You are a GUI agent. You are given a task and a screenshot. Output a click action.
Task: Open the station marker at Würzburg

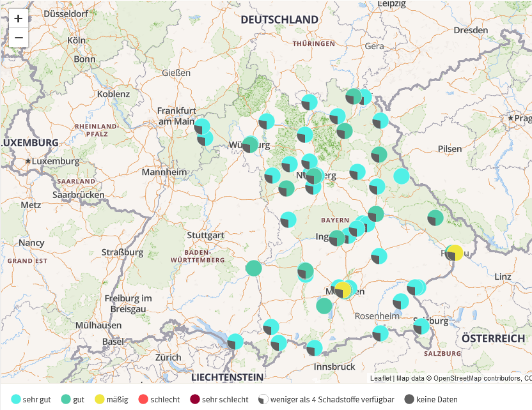[251, 145]
